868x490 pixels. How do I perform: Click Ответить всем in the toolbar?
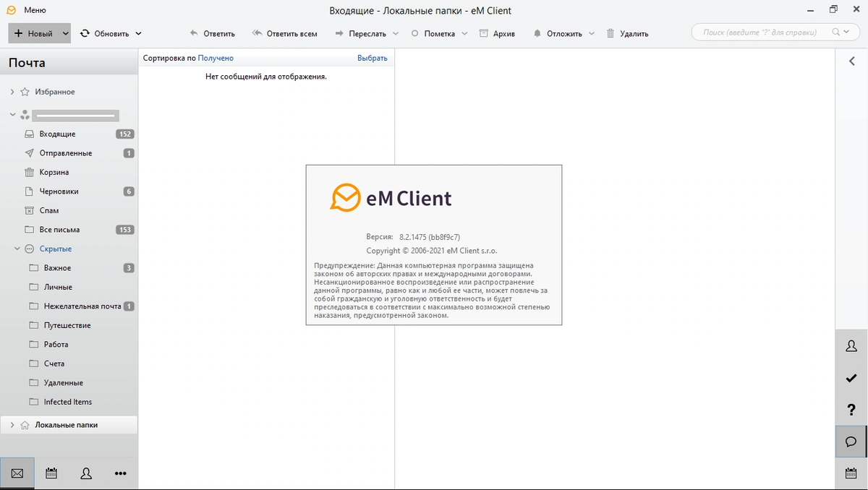tap(284, 33)
